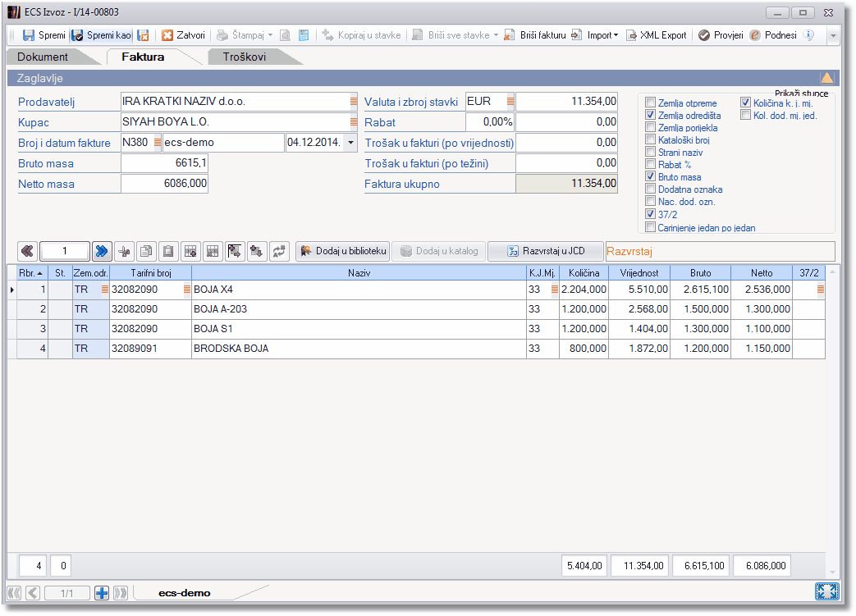The width and height of the screenshot is (856, 616).
Task: Click the item number field showing 1
Action: 64,251
